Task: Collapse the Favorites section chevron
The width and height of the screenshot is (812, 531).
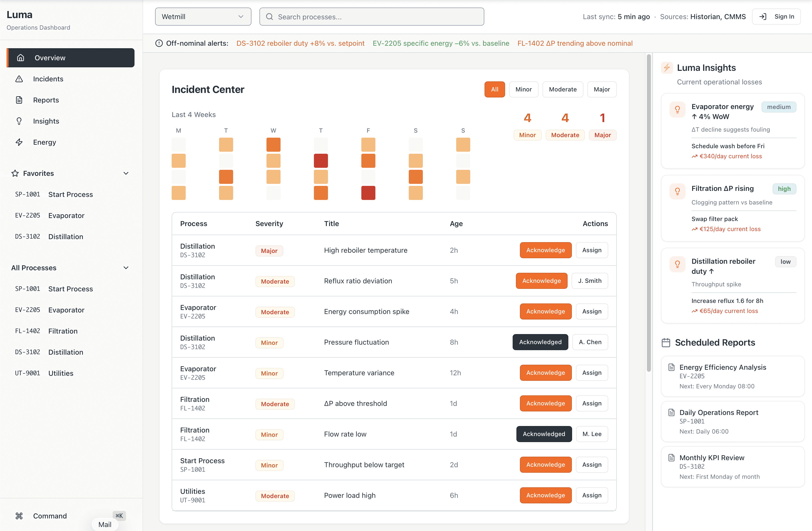Action: tap(126, 174)
